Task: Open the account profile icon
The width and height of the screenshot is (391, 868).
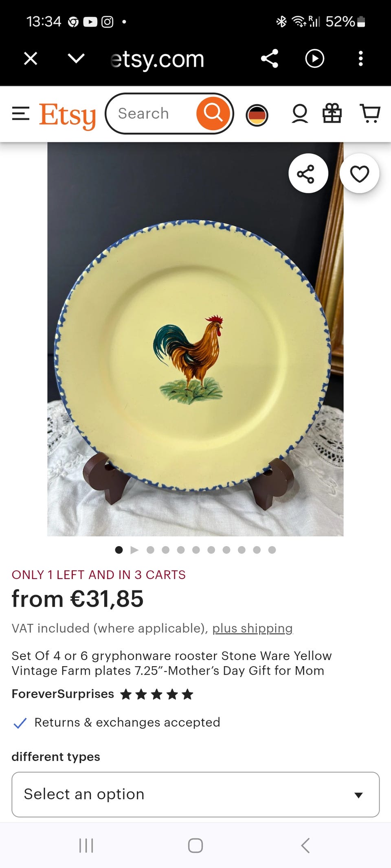Action: (300, 114)
